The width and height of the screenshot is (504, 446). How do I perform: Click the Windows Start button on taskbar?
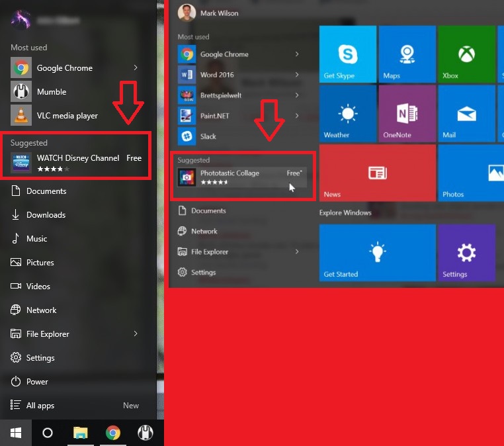16,433
